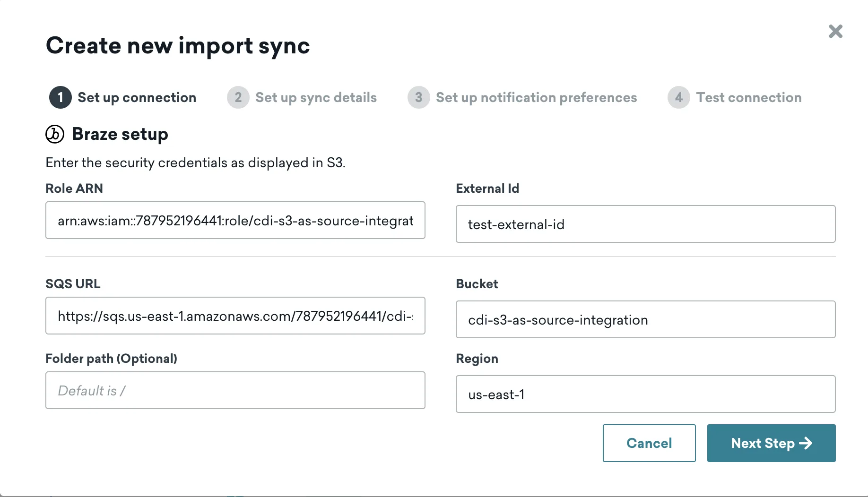Select the Set up connection step label
This screenshot has width=868, height=497.
pyautogui.click(x=137, y=97)
